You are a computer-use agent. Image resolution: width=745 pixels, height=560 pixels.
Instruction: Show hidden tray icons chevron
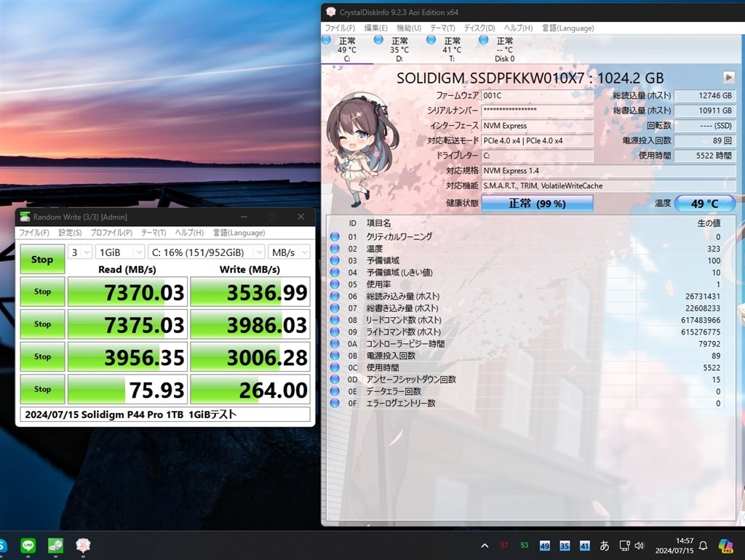point(485,545)
